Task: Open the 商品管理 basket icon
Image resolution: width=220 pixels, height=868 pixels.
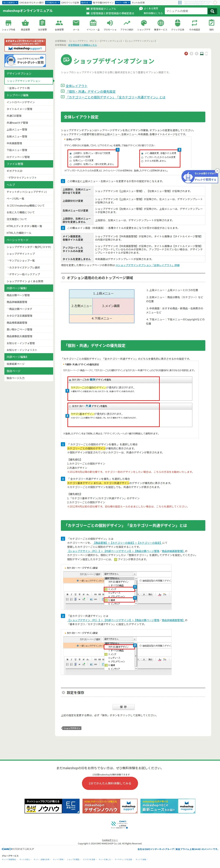Action: 25,23
